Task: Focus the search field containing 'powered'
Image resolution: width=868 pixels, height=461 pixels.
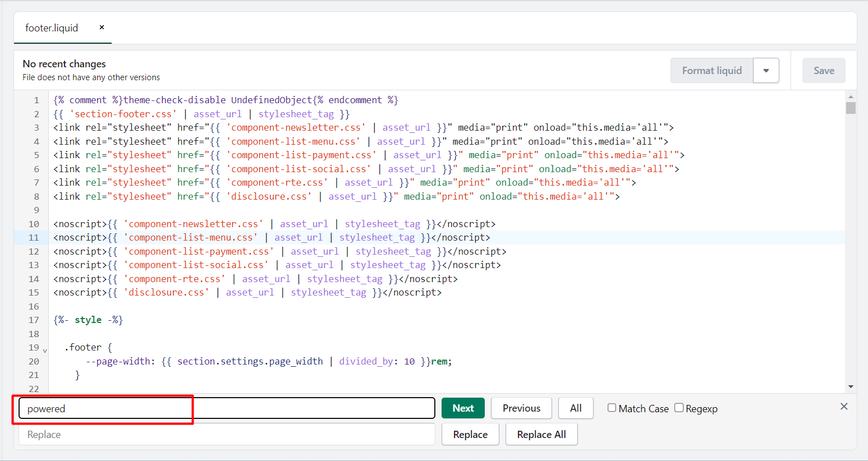Action: [x=227, y=408]
